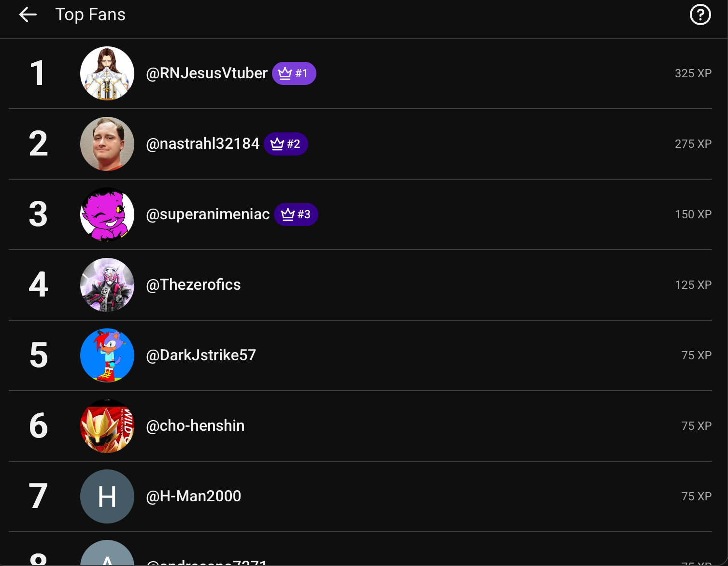
Task: Open @H-Man2000 username link
Action: coord(193,496)
